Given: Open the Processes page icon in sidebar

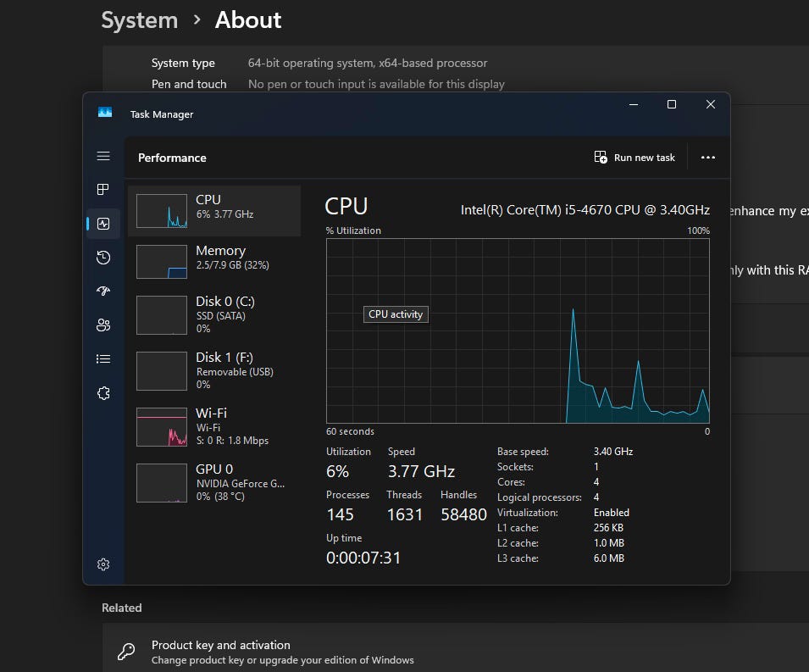Looking at the screenshot, I should (103, 189).
